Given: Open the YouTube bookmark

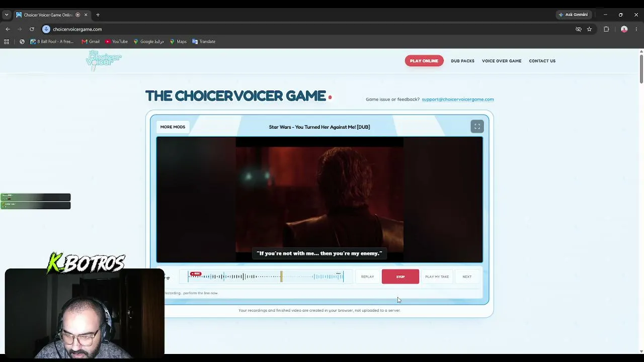Looking at the screenshot, I should (116, 42).
